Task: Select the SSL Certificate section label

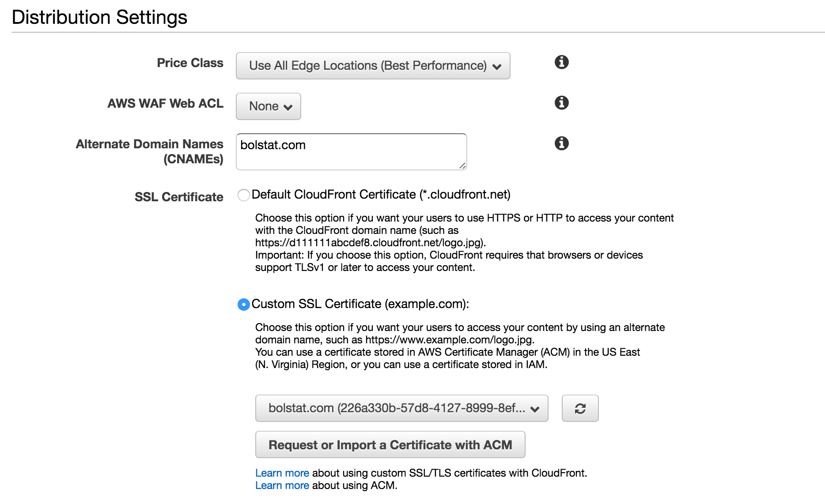Action: tap(178, 197)
